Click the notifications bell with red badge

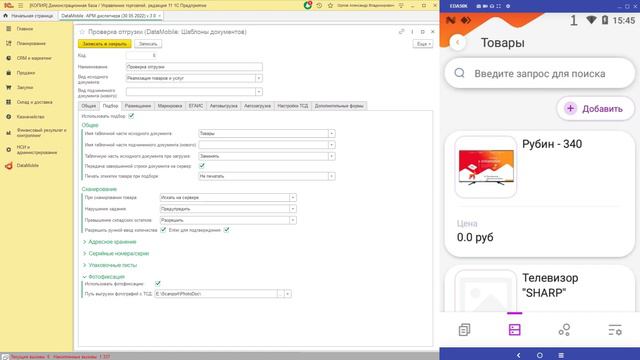pyautogui.click(x=308, y=5)
